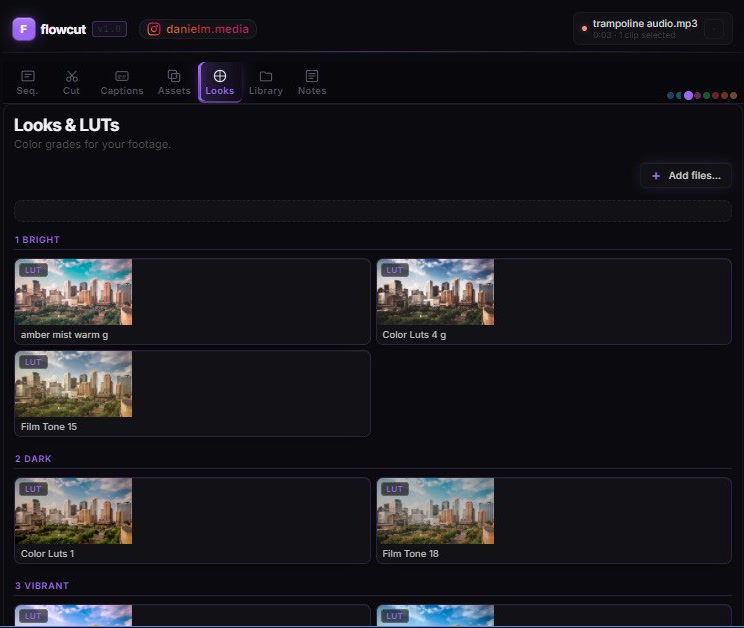
Task: Click the trampoline audio.mp3 clip name
Action: tap(645, 23)
